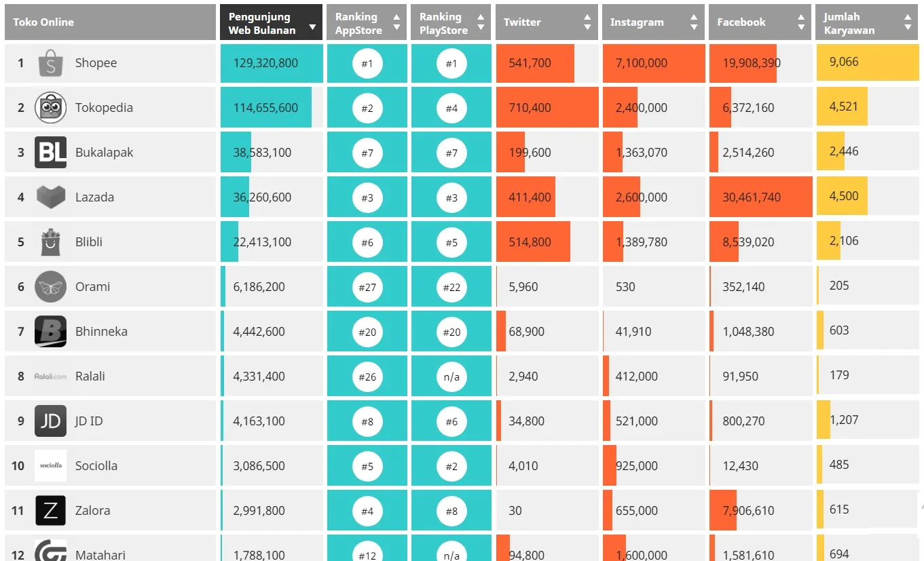The width and height of the screenshot is (924, 561).
Task: Click the Tokopedia owl logo
Action: 50,108
